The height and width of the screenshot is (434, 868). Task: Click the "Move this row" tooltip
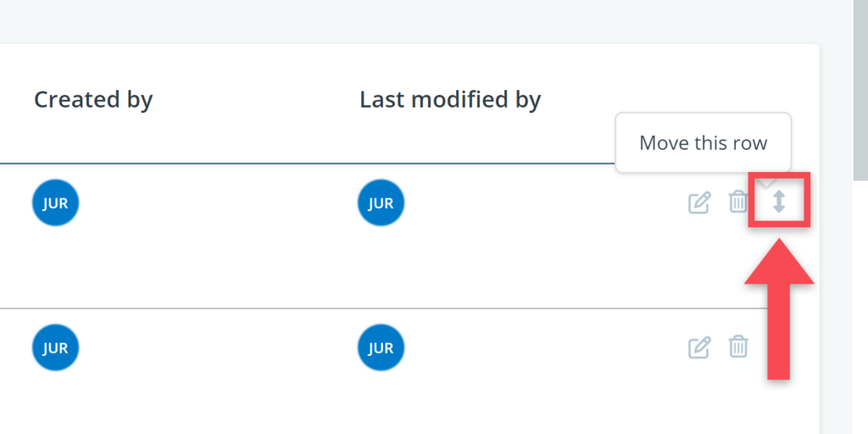click(703, 142)
